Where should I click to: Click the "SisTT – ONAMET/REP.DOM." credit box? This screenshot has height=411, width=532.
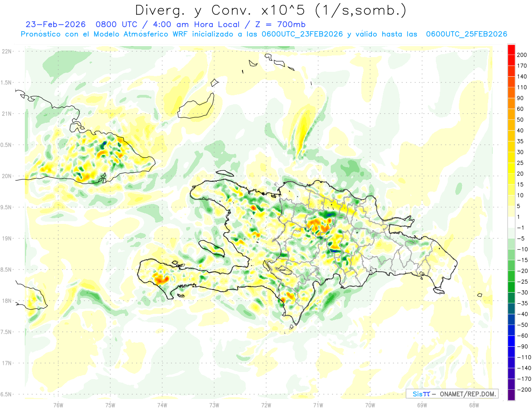[452, 394]
